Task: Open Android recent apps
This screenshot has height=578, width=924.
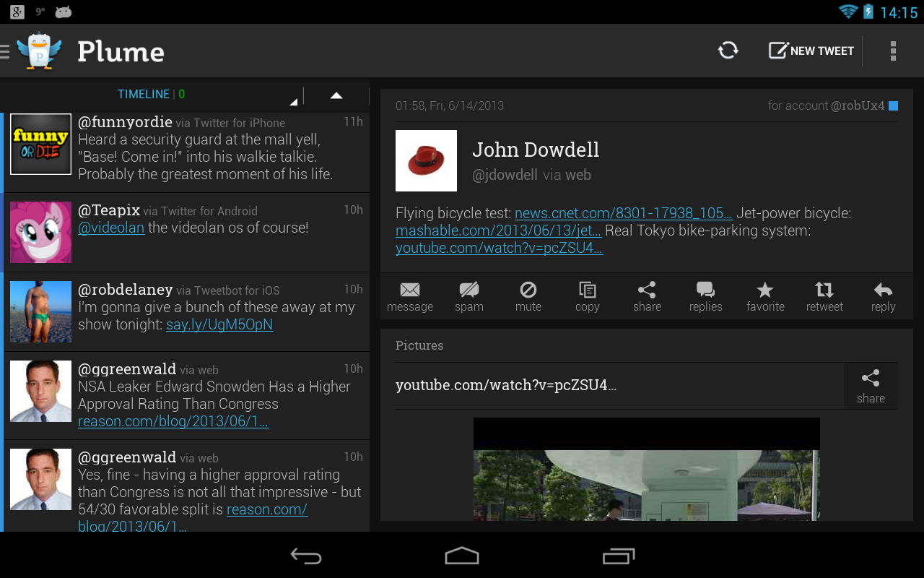Action: 619,556
